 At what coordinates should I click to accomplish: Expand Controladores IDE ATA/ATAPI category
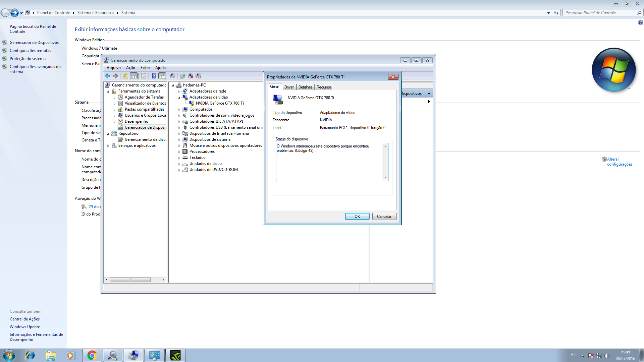(x=179, y=122)
